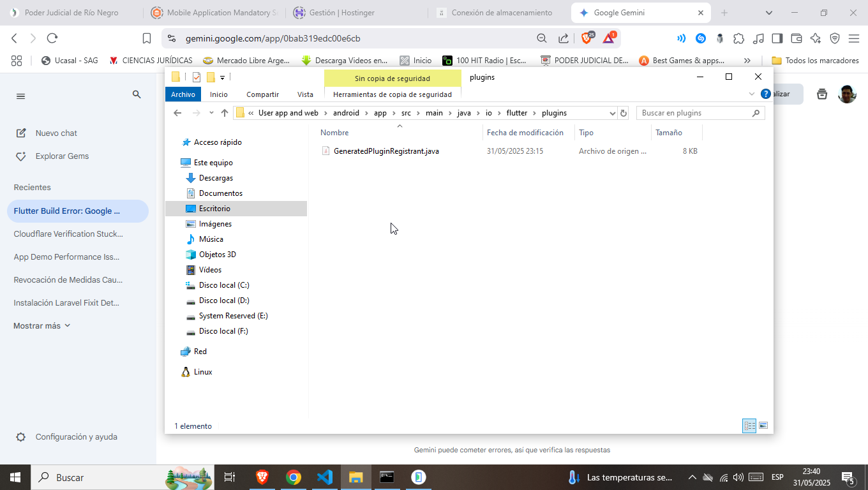Select GeneratedPluginRegistrant.java file
This screenshot has height=490, width=868.
click(x=385, y=151)
